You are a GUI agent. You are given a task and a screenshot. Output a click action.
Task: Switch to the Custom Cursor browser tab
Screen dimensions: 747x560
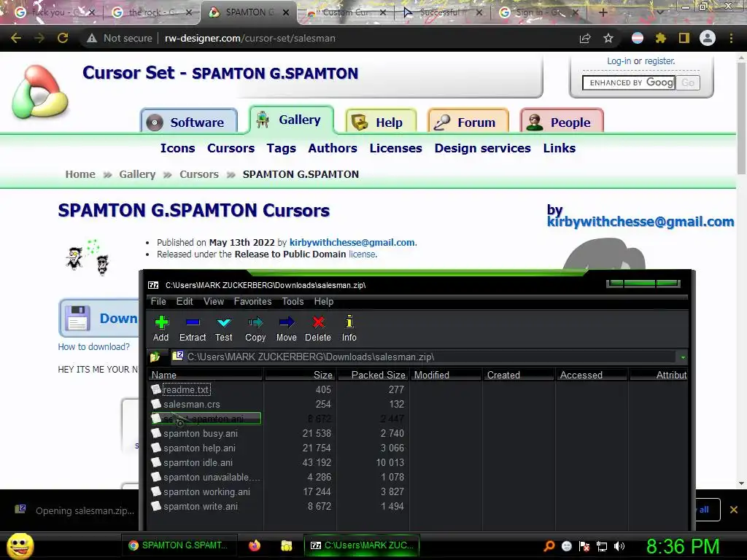tap(346, 12)
